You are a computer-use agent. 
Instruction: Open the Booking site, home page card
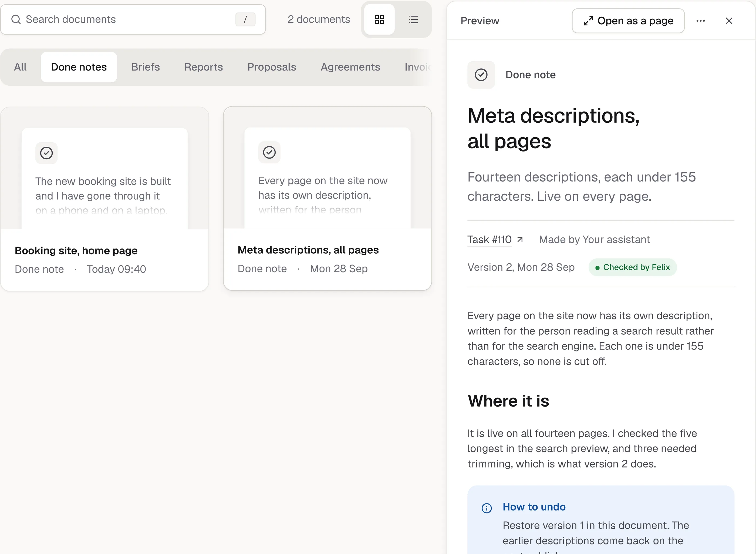pyautogui.click(x=104, y=199)
